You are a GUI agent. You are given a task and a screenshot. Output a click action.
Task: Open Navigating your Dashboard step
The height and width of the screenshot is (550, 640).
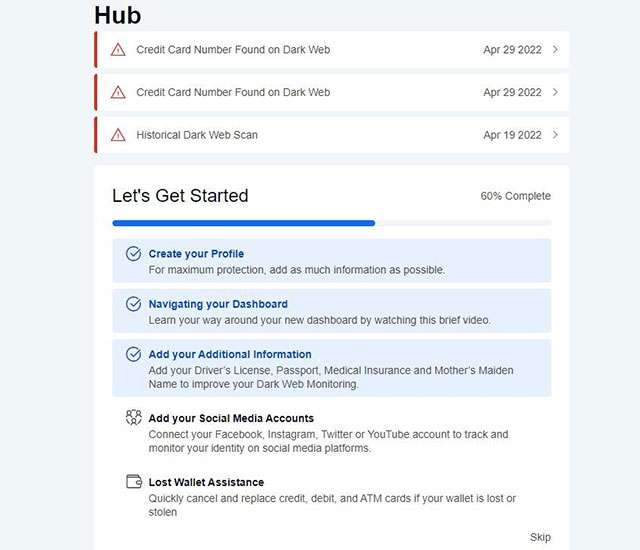(x=218, y=304)
